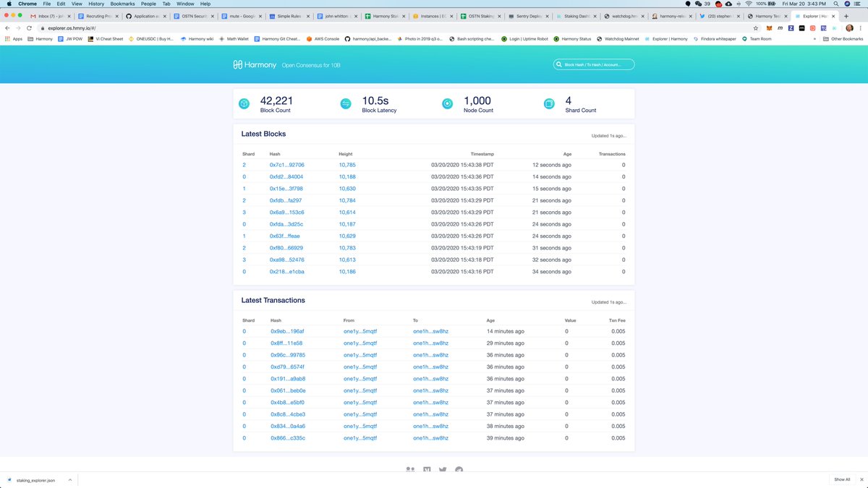Click the blue Z extension icon in toolbar

[791, 27]
